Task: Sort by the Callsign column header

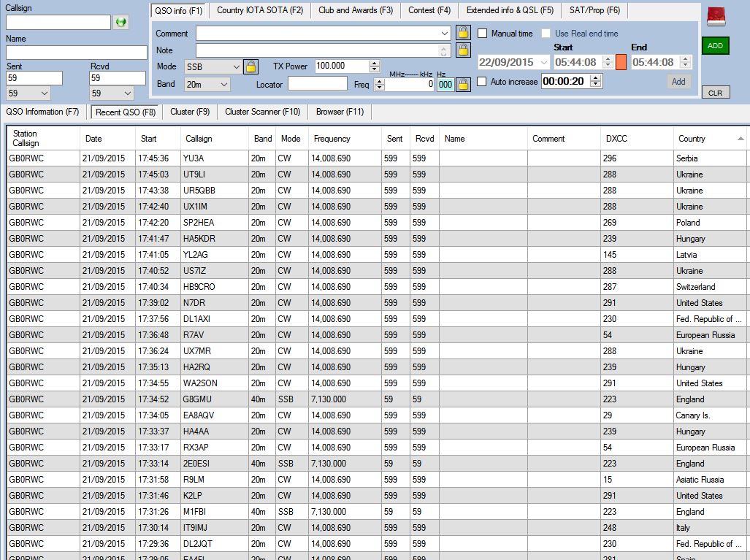Action: (x=214, y=139)
